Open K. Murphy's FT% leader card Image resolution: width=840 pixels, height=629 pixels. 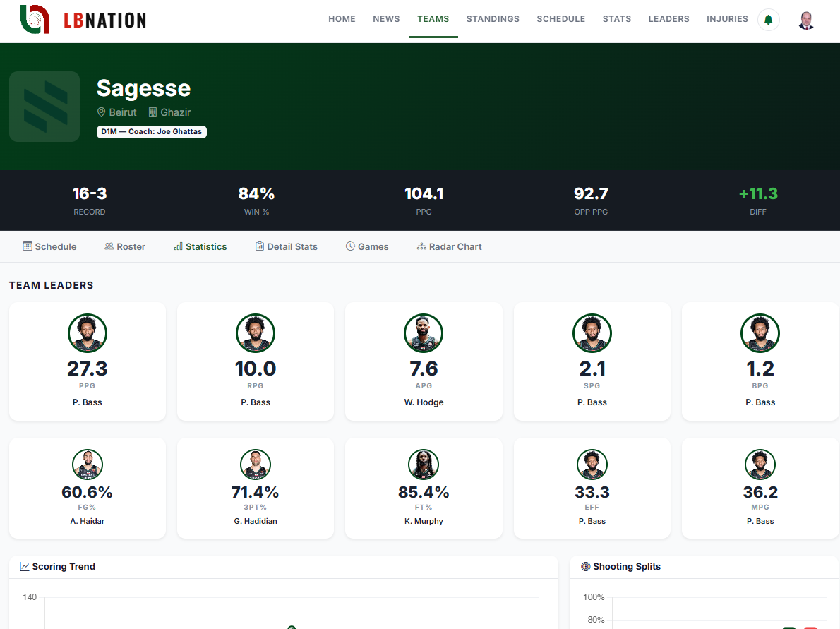(424, 488)
